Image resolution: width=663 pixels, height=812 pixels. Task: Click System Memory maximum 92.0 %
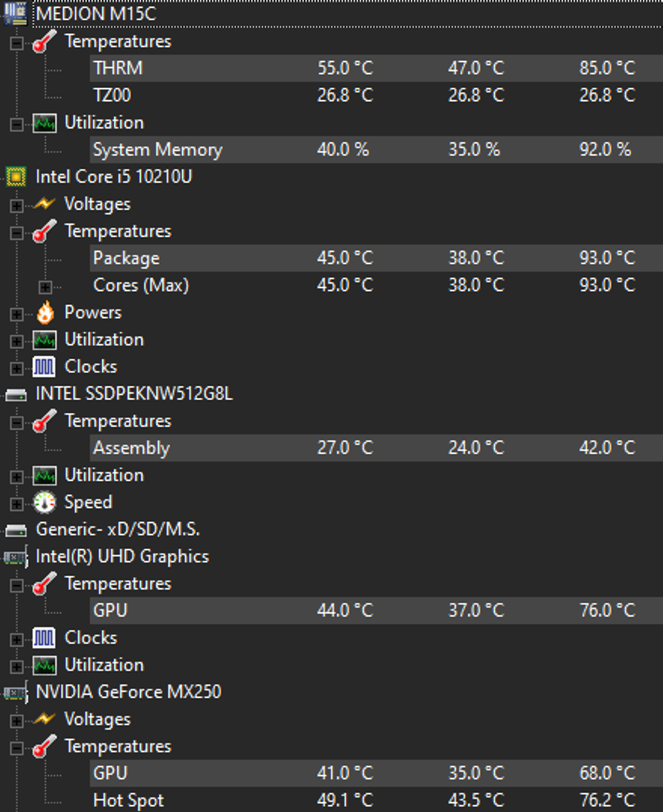[x=605, y=149]
